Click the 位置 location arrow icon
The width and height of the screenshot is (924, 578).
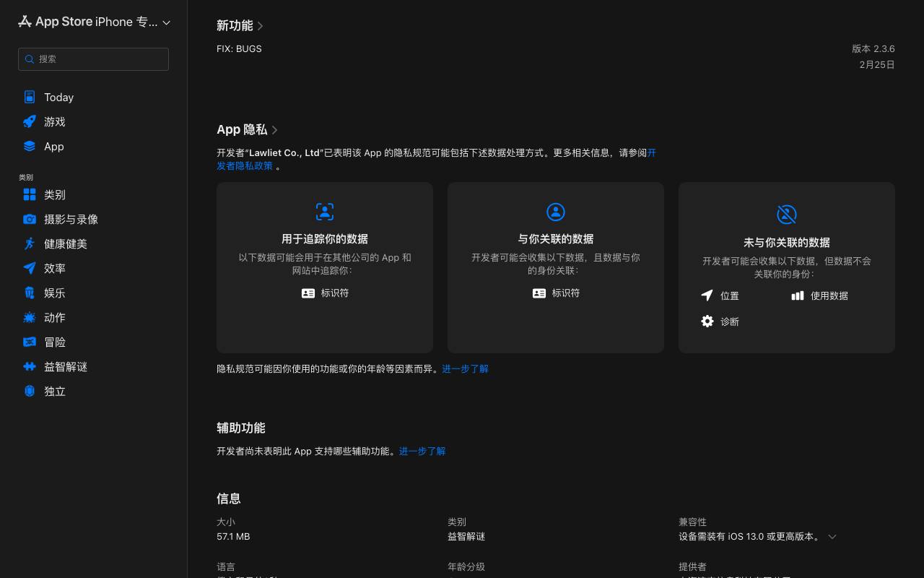pos(707,296)
